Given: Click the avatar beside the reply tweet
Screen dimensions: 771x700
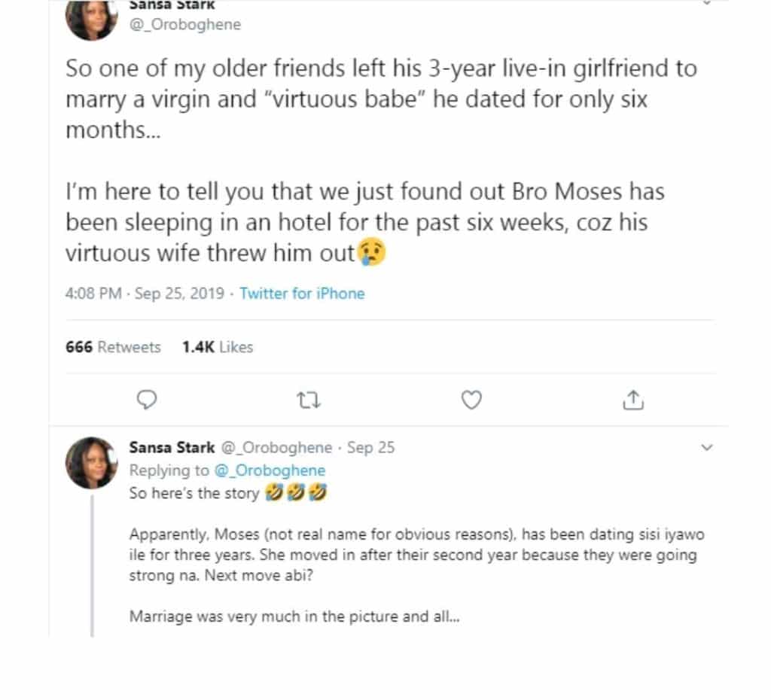Looking at the screenshot, I should click(92, 462).
